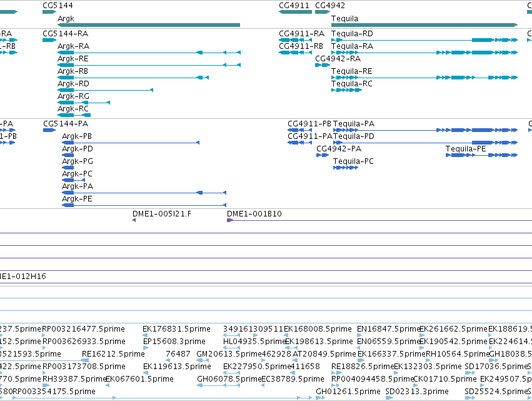The image size is (532, 401).
Task: Select the Argk-RC transcript label
Action: [x=73, y=109]
